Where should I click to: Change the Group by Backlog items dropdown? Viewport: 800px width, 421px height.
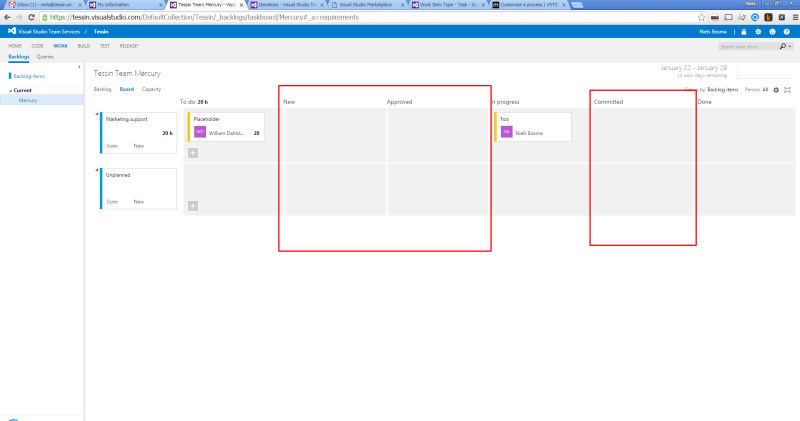pyautogui.click(x=722, y=90)
